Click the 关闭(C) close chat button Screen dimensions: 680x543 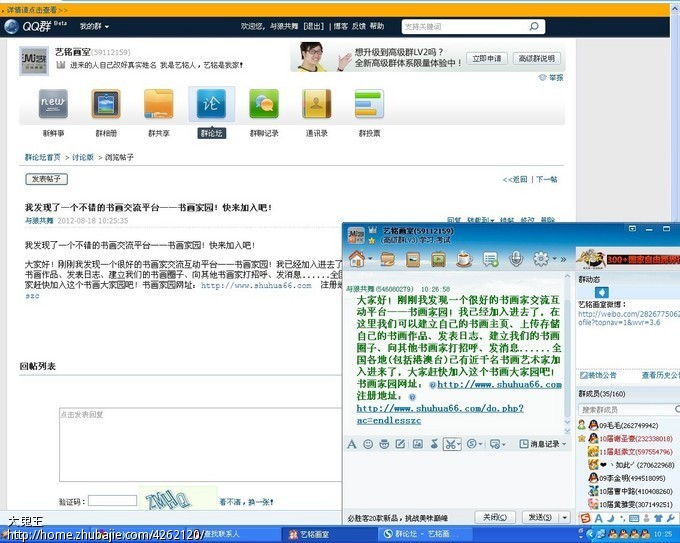[x=495, y=517]
